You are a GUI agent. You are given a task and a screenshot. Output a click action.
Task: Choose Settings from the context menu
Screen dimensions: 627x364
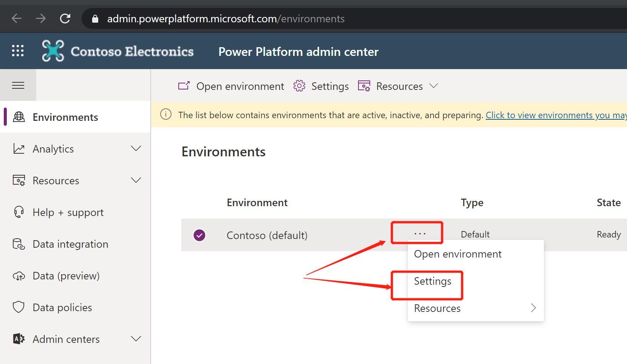click(476, 281)
